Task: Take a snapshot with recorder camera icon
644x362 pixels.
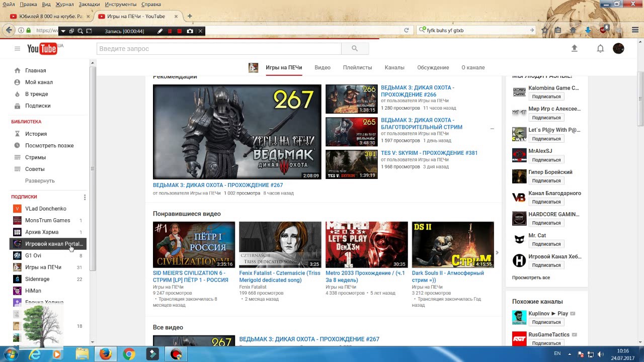Action: click(x=190, y=31)
